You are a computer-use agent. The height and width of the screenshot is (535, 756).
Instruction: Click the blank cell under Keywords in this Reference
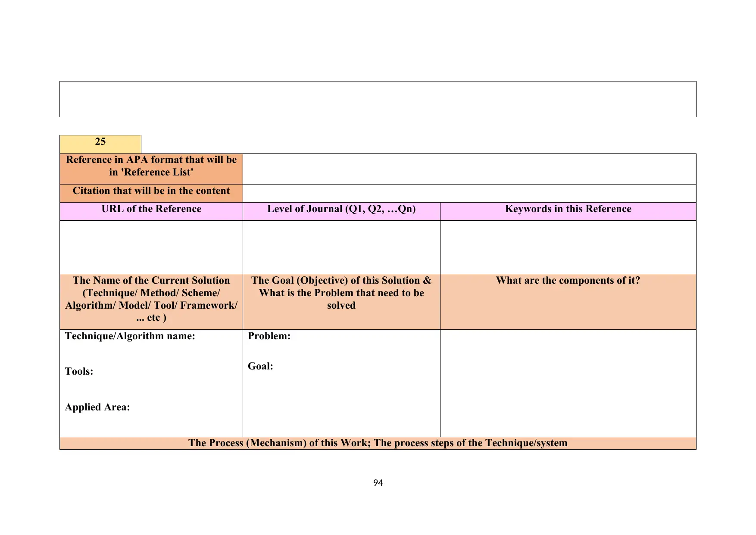point(568,247)
